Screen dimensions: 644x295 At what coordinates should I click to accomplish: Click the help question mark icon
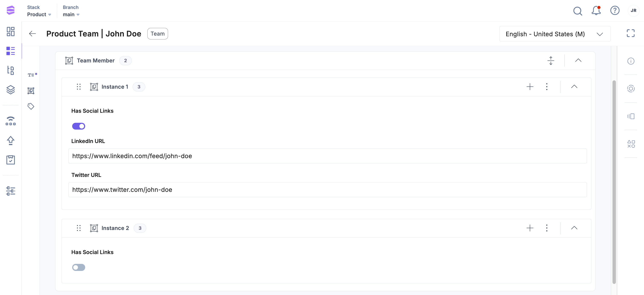pos(615,11)
